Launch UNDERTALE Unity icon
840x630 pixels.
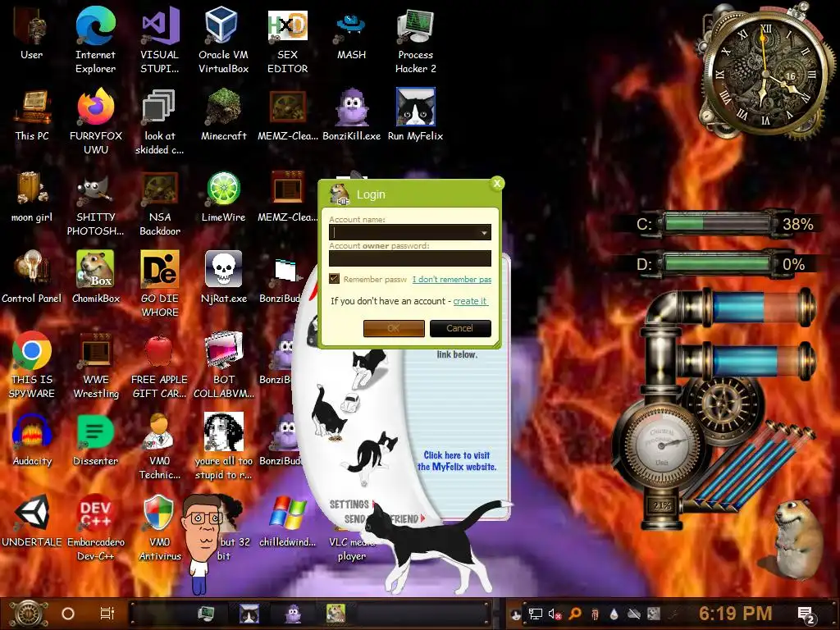32,514
